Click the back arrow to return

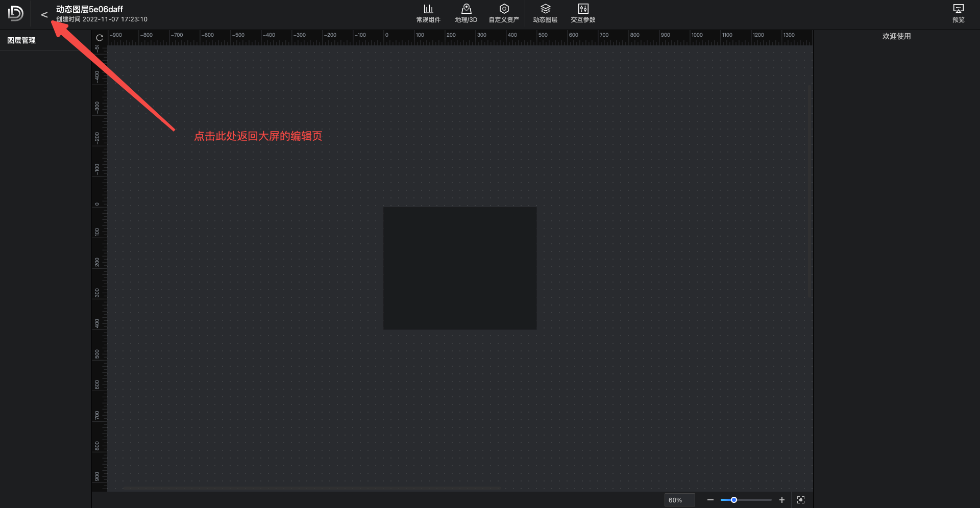point(44,15)
